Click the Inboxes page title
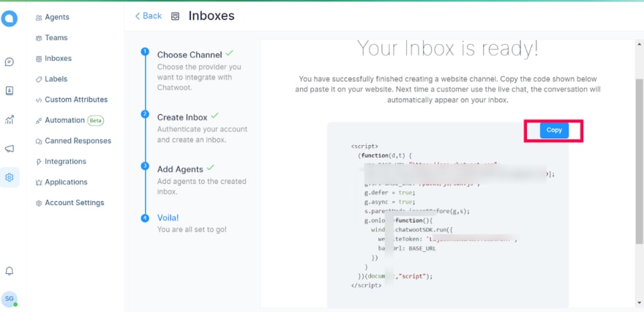Image resolution: width=644 pixels, height=312 pixels. click(x=211, y=16)
